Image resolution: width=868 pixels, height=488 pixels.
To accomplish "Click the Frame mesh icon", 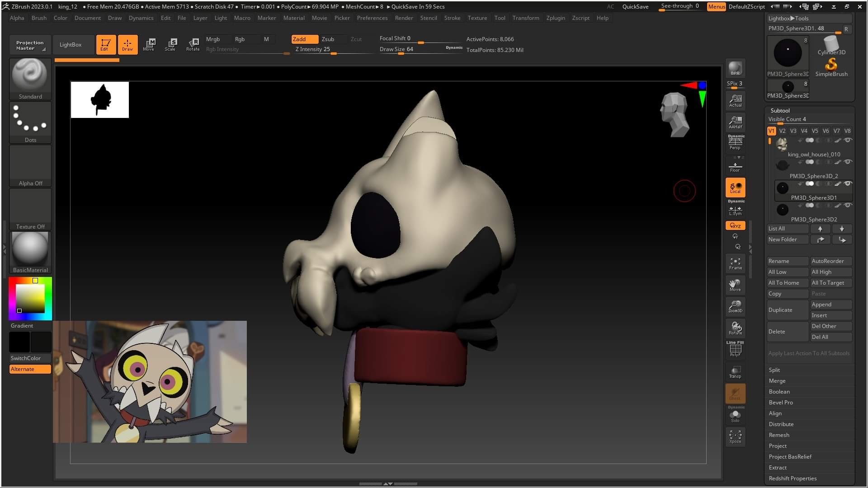I will point(735,263).
